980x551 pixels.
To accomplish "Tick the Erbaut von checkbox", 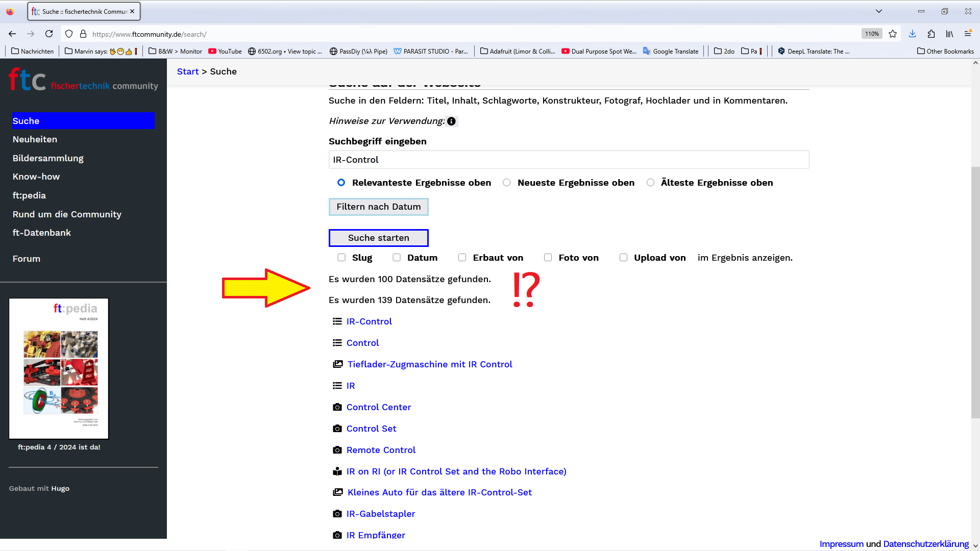I will (462, 258).
